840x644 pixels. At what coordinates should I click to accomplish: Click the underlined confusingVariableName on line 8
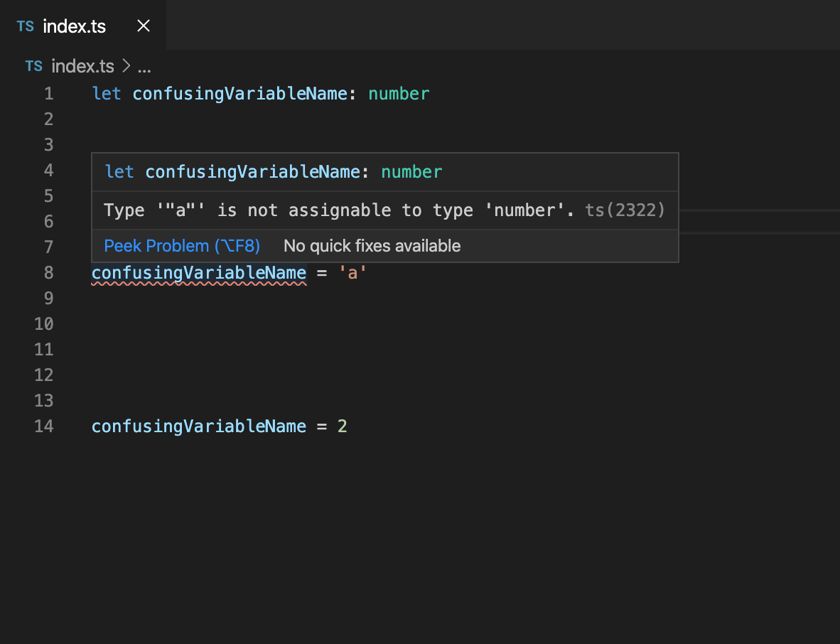199,272
